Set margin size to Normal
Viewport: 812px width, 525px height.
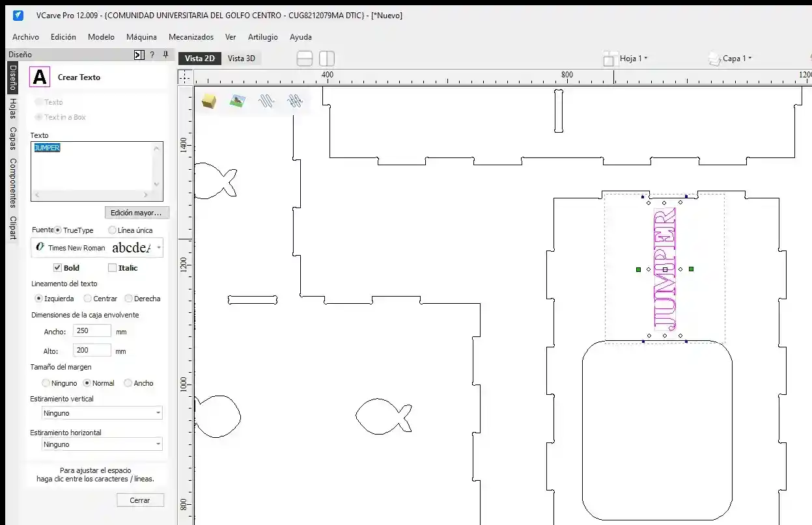(x=87, y=383)
